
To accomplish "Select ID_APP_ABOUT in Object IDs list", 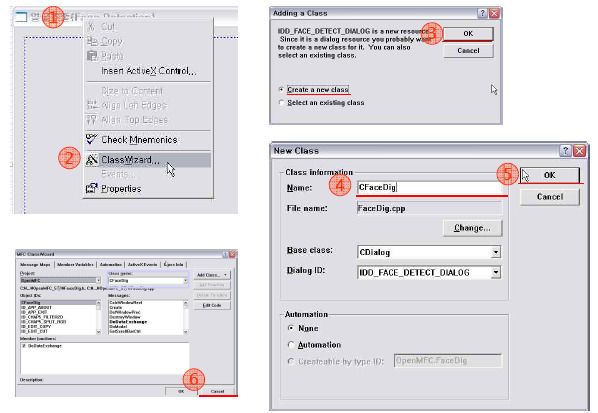I will (58, 307).
